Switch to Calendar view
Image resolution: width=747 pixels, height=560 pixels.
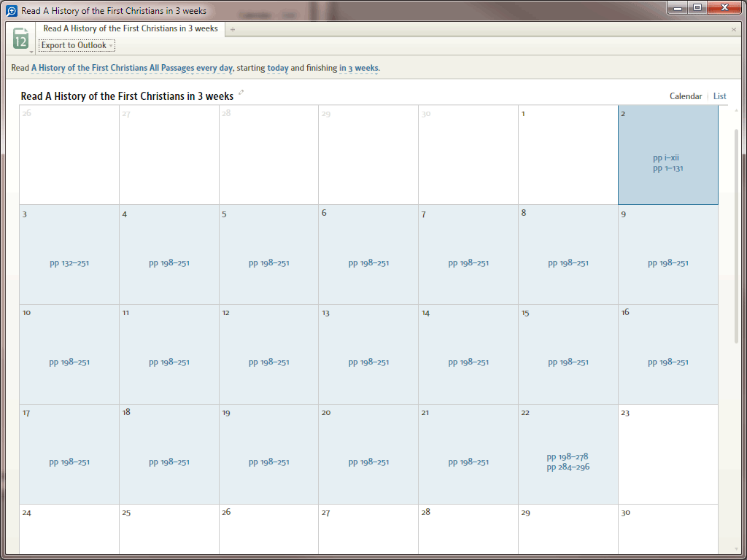686,96
